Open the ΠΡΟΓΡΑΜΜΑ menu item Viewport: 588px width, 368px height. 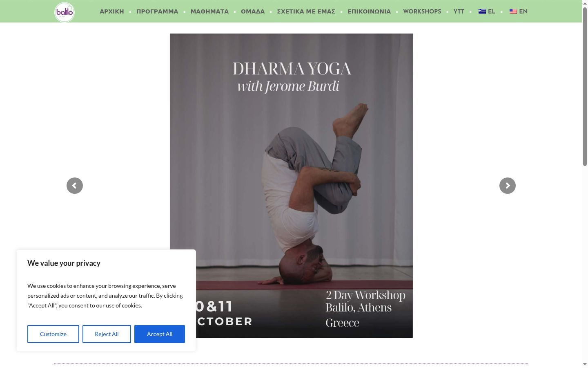pyautogui.click(x=157, y=11)
